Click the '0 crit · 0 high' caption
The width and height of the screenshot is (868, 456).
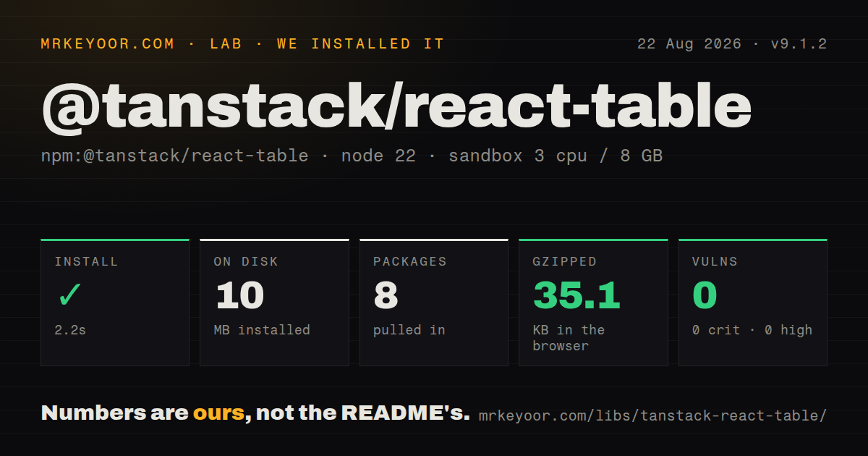coord(752,330)
